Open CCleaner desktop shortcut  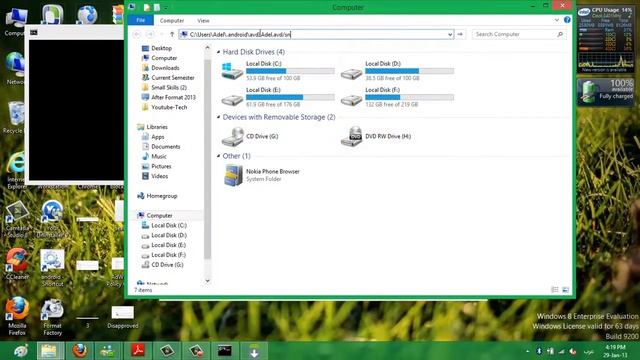click(x=17, y=263)
